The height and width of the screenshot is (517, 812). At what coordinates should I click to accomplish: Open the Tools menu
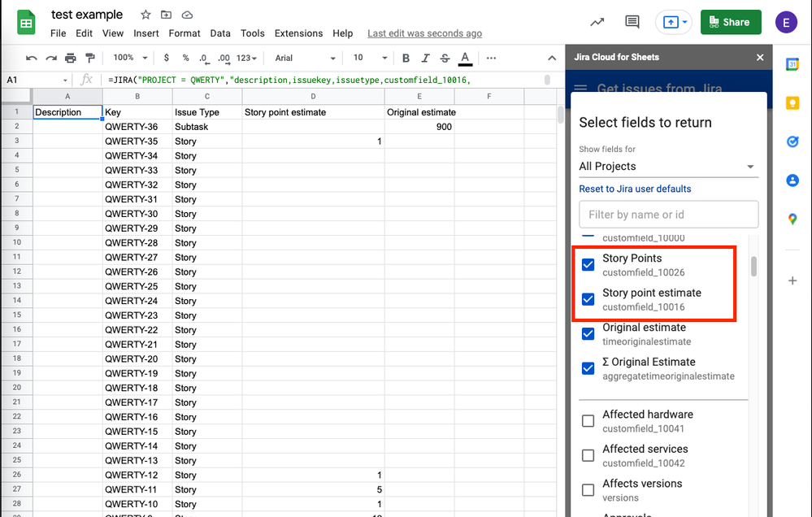(252, 33)
